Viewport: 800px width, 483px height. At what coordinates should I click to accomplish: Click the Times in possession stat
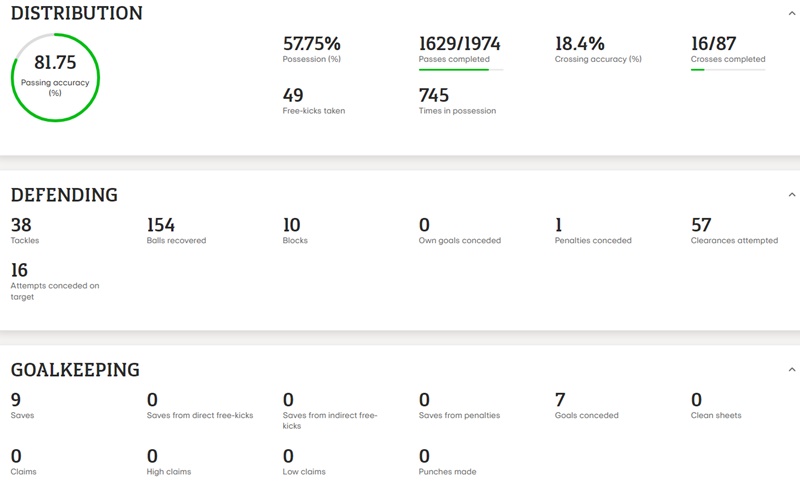pyautogui.click(x=456, y=101)
